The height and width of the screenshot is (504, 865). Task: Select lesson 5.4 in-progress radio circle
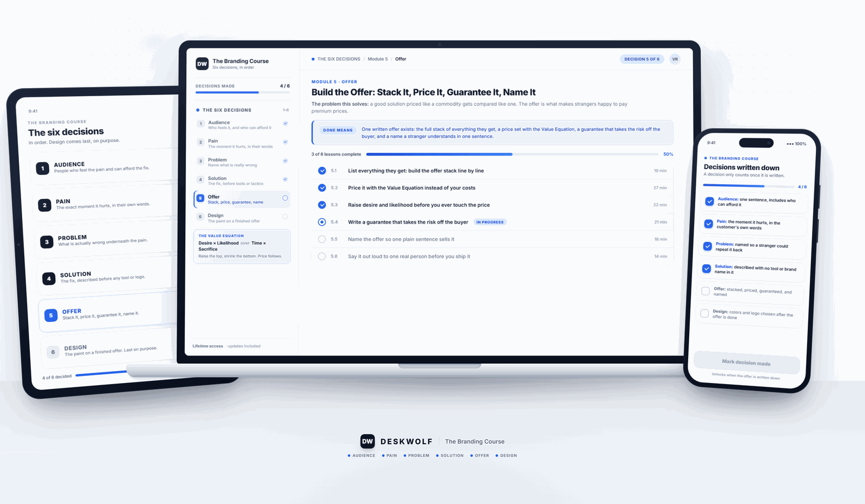(322, 222)
